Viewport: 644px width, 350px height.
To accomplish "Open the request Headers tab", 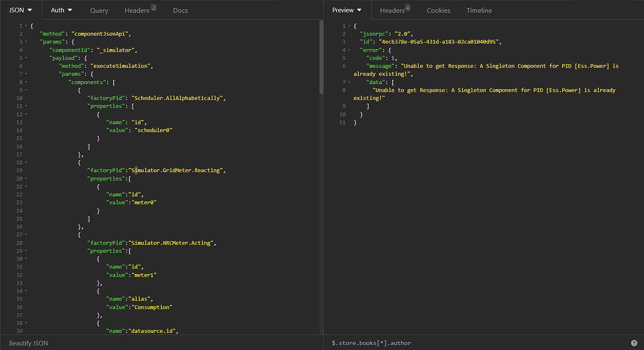I will click(140, 10).
